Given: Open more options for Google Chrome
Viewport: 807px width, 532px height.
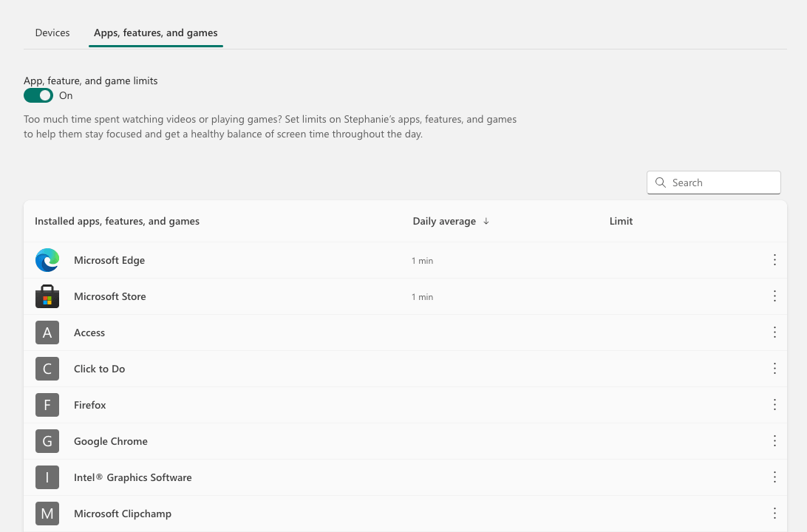Looking at the screenshot, I should pos(774,441).
